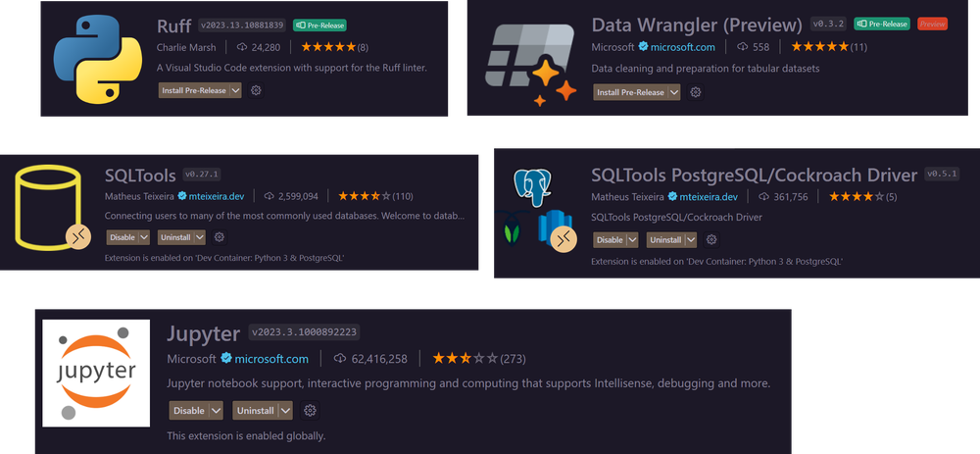
Task: Click the Data Wrangler extension icon
Action: pyautogui.click(x=531, y=66)
